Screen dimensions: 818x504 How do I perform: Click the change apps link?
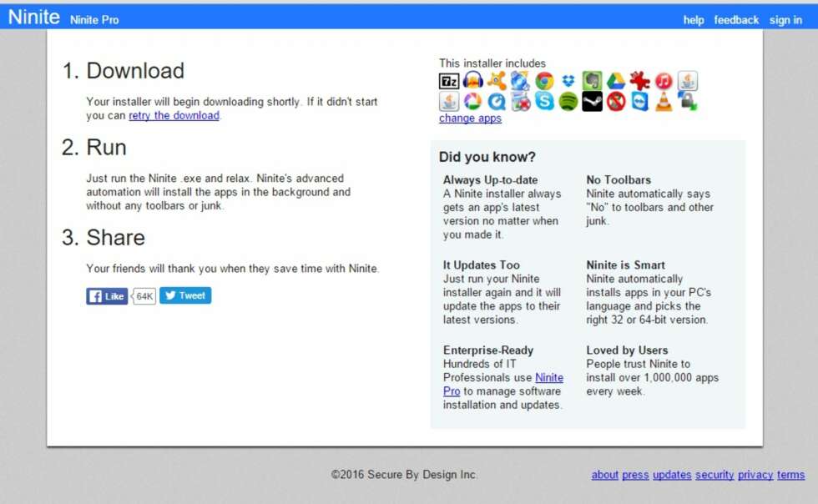tap(470, 118)
